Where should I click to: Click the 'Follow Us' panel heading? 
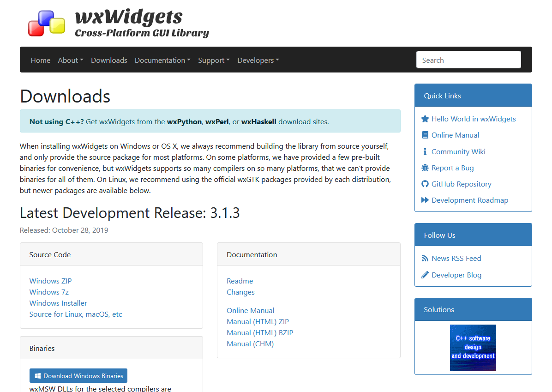coord(439,235)
